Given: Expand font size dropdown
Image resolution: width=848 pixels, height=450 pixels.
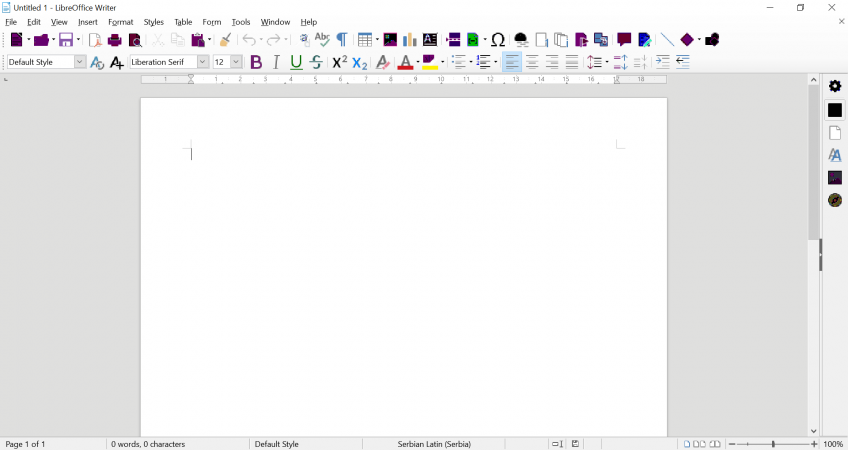Looking at the screenshot, I should tap(236, 62).
